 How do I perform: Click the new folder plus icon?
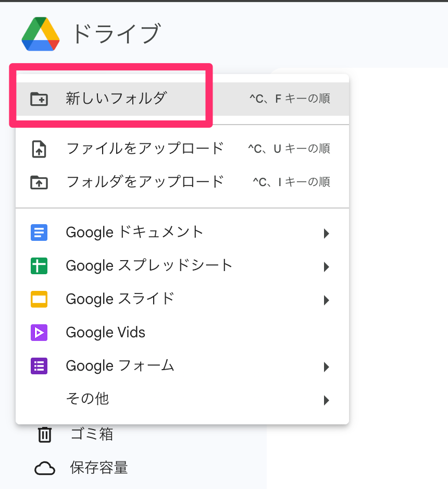39,99
